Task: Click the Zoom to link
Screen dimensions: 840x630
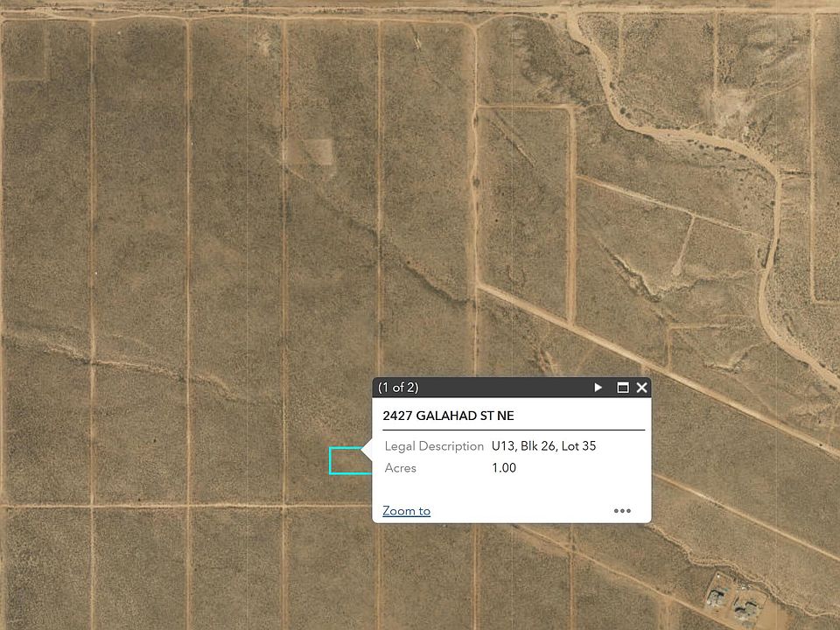Action: point(406,511)
